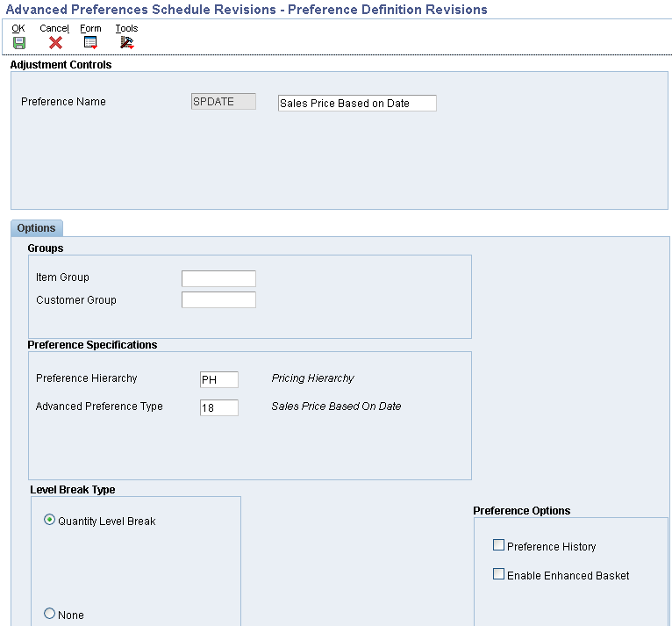
Task: Click the Cancel text label
Action: (x=54, y=28)
